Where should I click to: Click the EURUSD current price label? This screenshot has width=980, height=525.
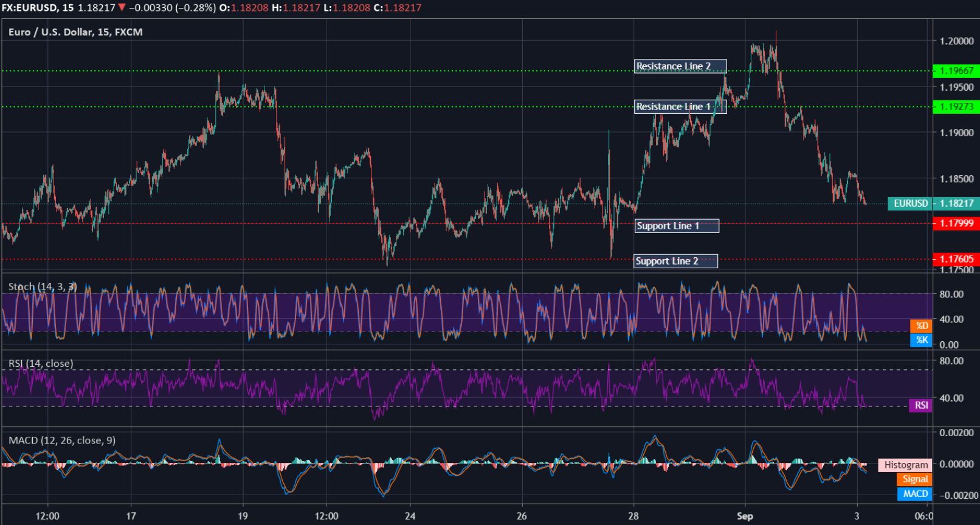click(x=910, y=203)
